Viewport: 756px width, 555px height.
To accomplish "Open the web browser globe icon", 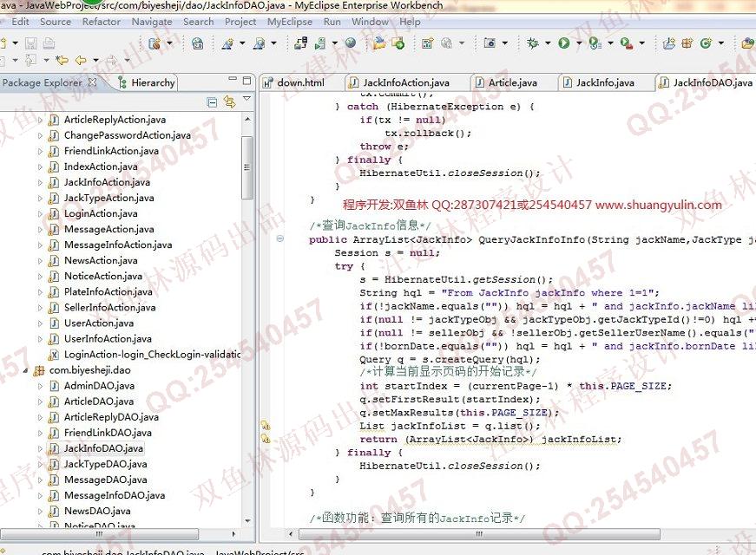I will (351, 43).
